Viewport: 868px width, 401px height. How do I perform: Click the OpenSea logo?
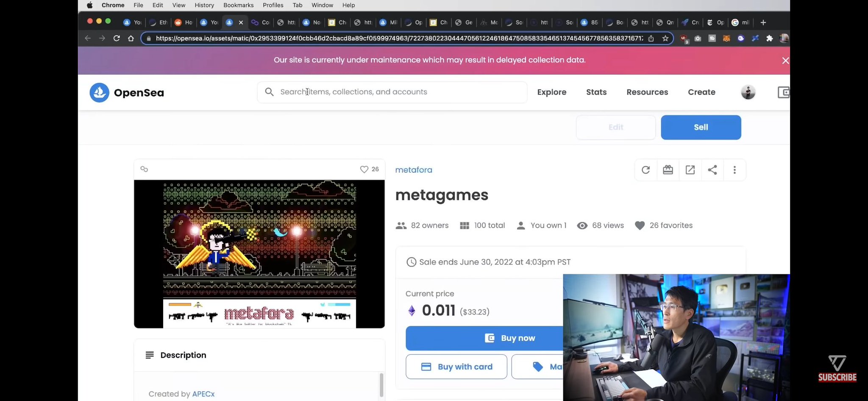click(x=127, y=93)
